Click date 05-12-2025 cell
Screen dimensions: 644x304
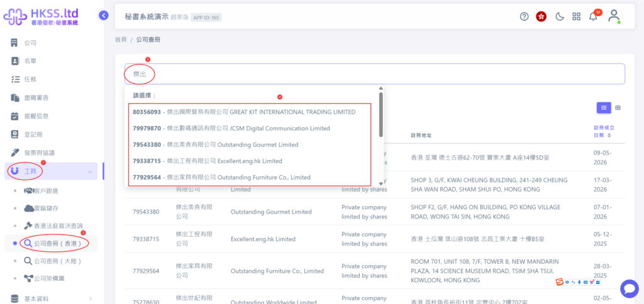click(603, 239)
